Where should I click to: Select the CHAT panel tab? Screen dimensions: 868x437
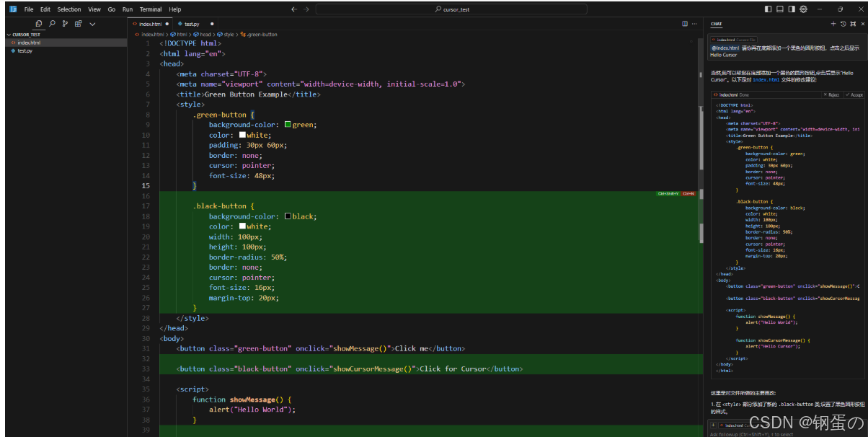tap(717, 24)
